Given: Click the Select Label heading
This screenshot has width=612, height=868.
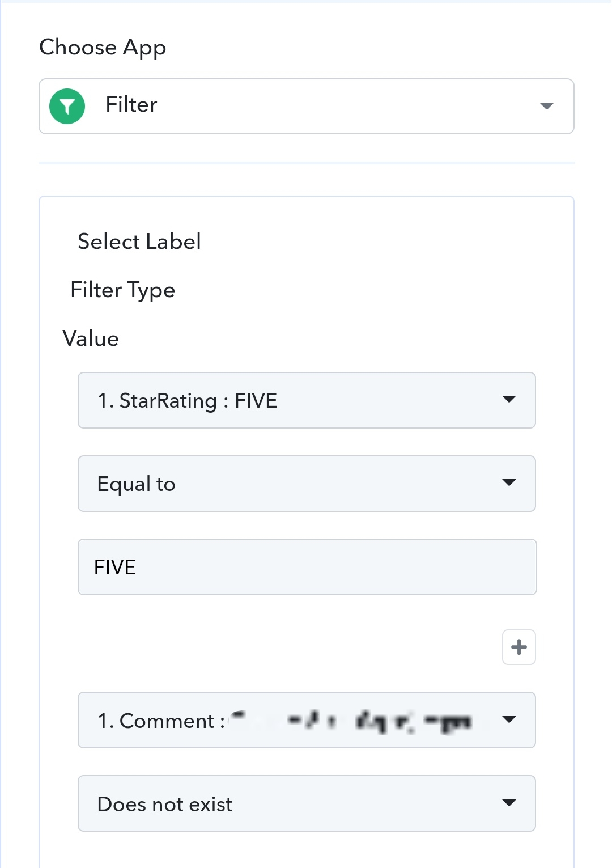Looking at the screenshot, I should pyautogui.click(x=139, y=242).
